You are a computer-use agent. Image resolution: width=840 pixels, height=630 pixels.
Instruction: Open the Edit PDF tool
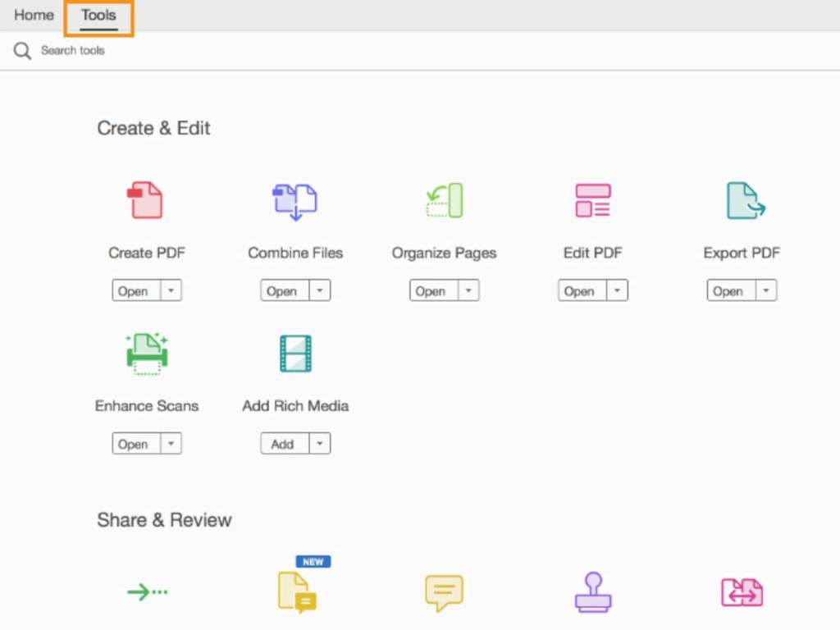point(582,290)
